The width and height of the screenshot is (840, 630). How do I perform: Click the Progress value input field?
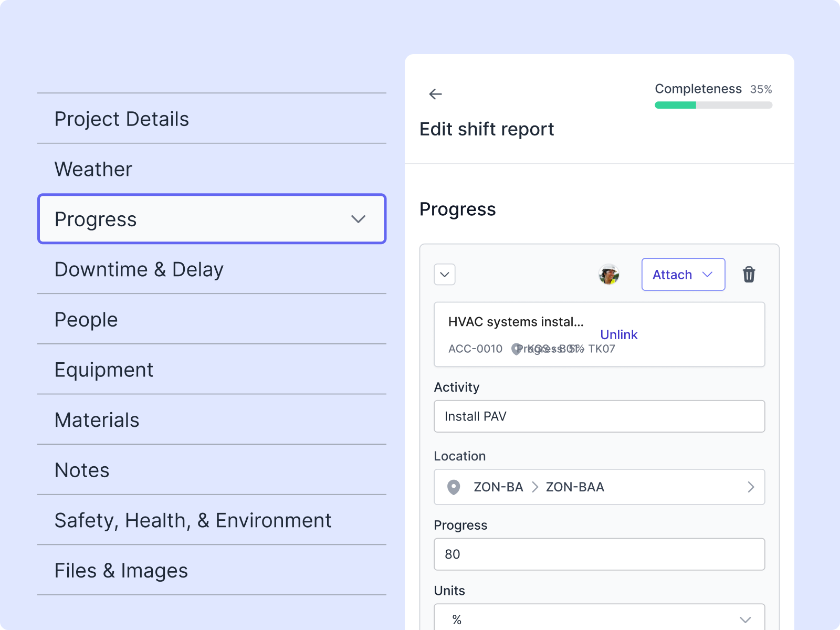click(599, 554)
